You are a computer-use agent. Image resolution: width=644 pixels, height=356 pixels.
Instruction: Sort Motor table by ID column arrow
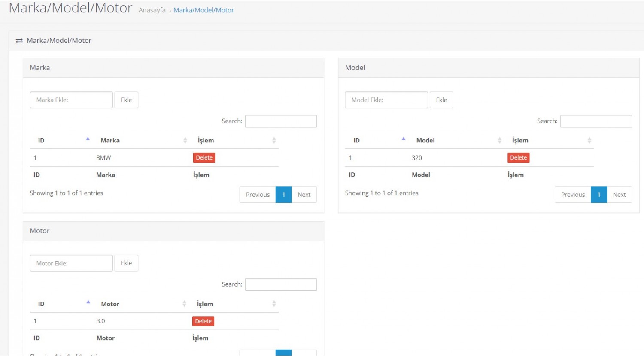point(88,302)
